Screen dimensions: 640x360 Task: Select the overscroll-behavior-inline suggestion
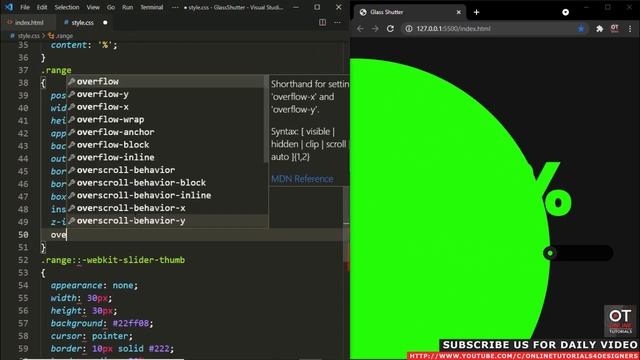point(167,195)
